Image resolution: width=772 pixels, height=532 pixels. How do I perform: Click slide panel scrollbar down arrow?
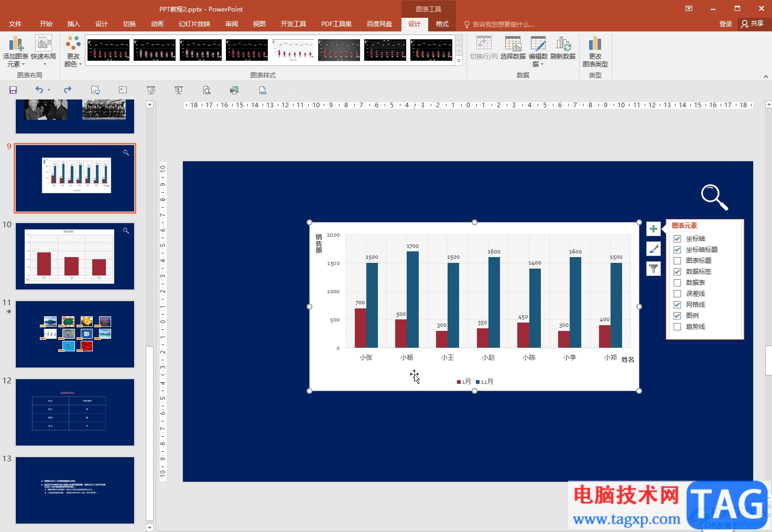point(149,527)
